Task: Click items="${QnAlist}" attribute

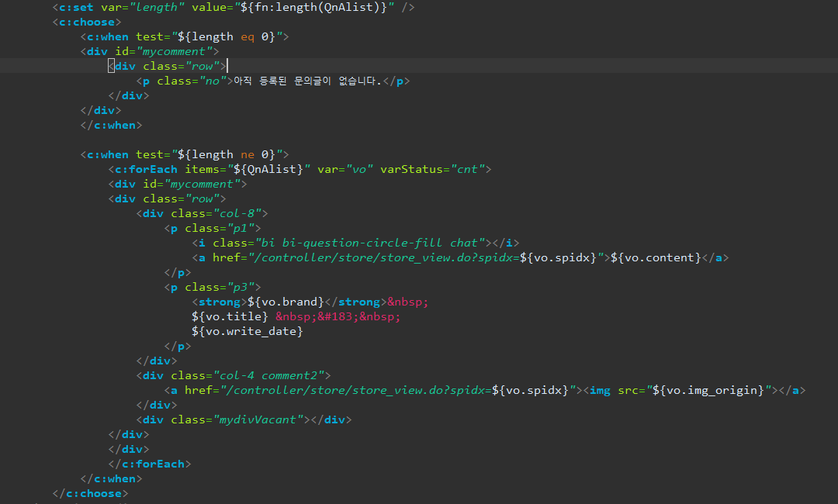Action: (248, 169)
